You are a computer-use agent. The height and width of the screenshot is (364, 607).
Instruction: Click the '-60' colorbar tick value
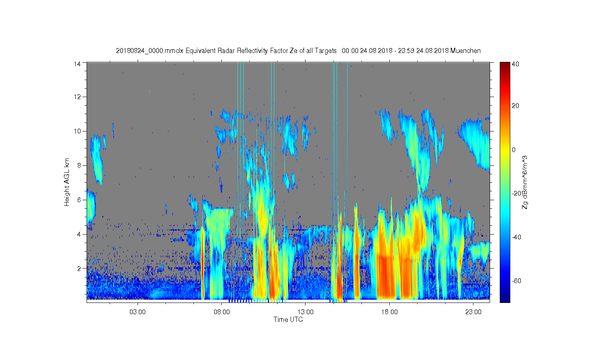(x=516, y=281)
